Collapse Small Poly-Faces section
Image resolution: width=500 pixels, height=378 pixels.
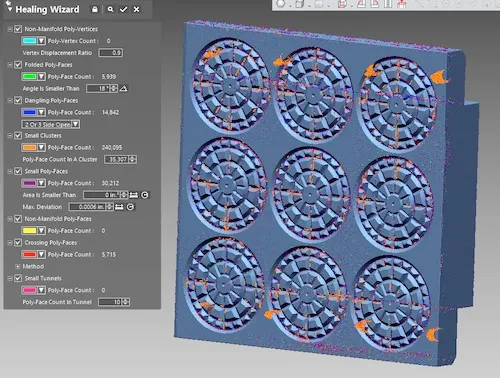pyautogui.click(x=10, y=172)
